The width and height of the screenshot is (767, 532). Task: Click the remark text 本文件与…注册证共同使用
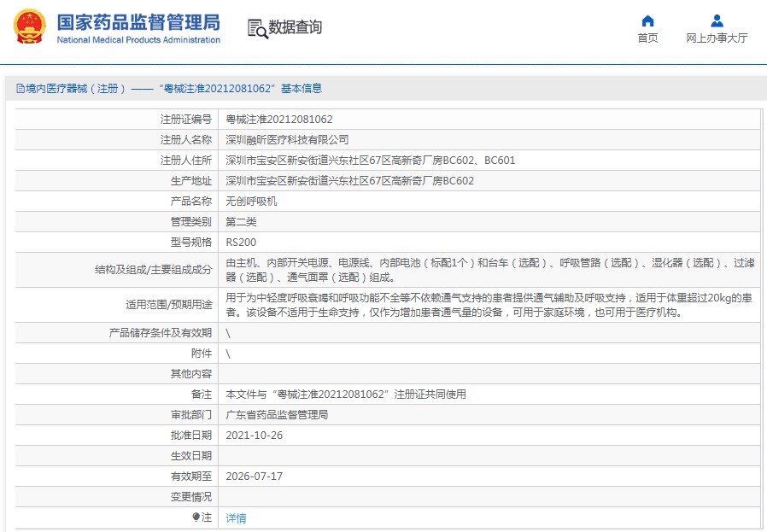coord(346,395)
